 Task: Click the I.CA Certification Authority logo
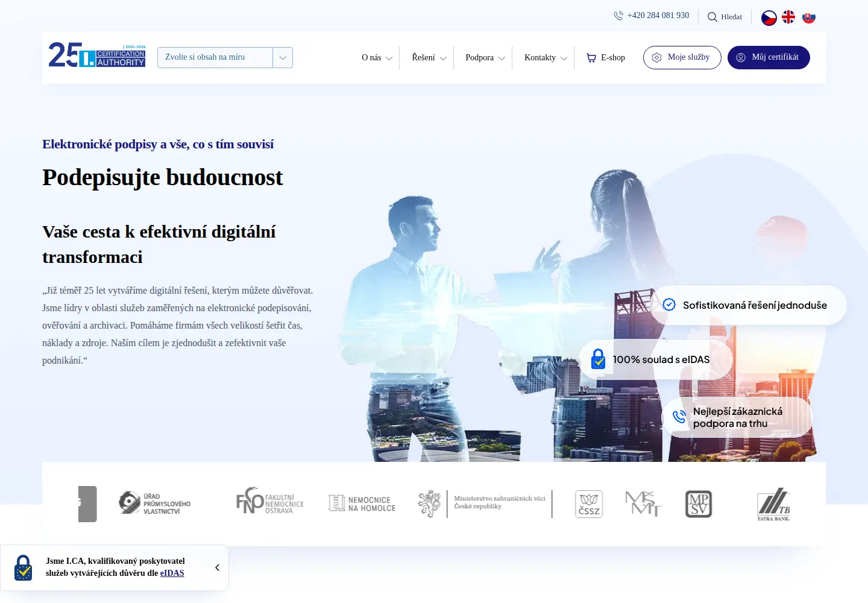point(97,55)
